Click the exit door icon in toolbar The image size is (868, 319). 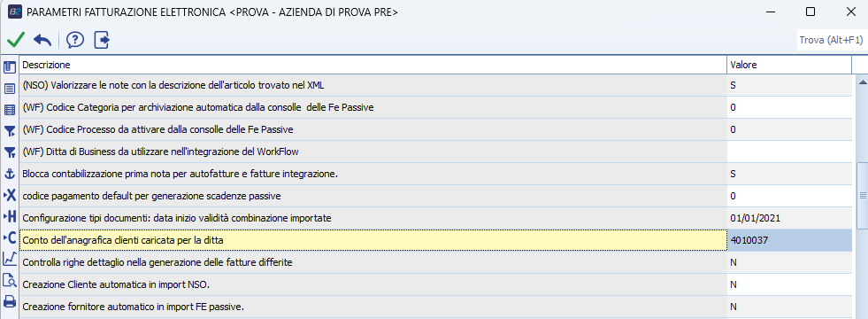click(102, 40)
